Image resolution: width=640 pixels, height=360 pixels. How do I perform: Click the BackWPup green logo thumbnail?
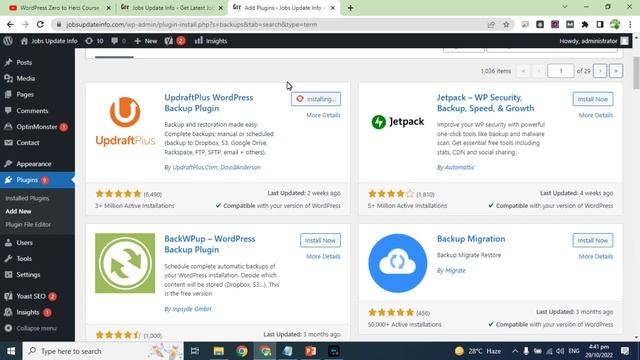tap(125, 263)
